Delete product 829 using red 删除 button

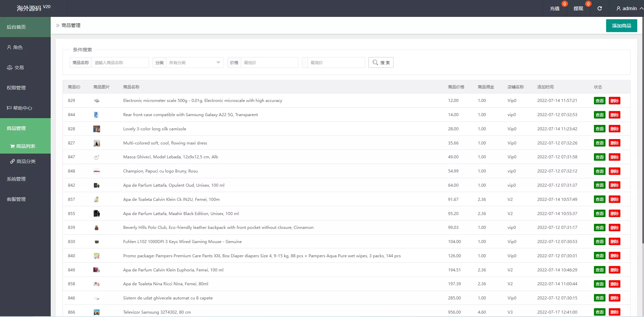coord(614,101)
